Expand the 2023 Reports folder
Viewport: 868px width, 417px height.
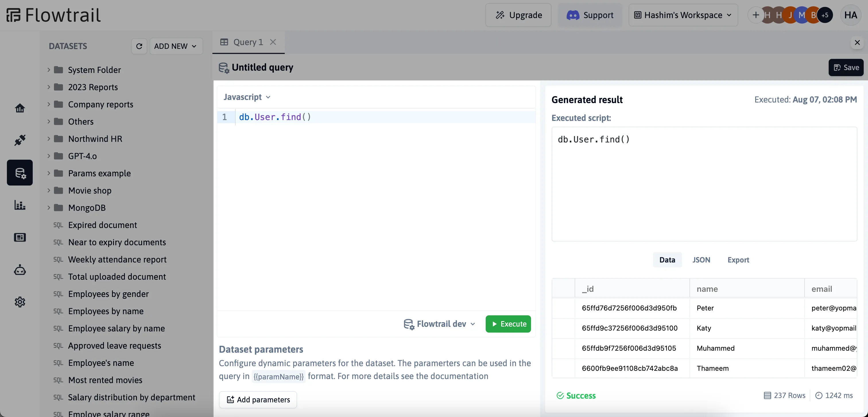[49, 87]
